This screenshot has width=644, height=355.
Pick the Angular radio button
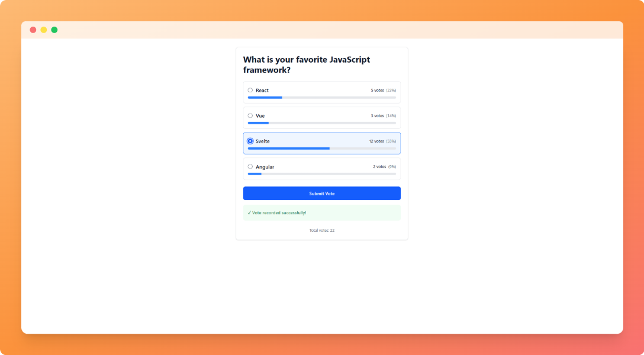pos(250,167)
